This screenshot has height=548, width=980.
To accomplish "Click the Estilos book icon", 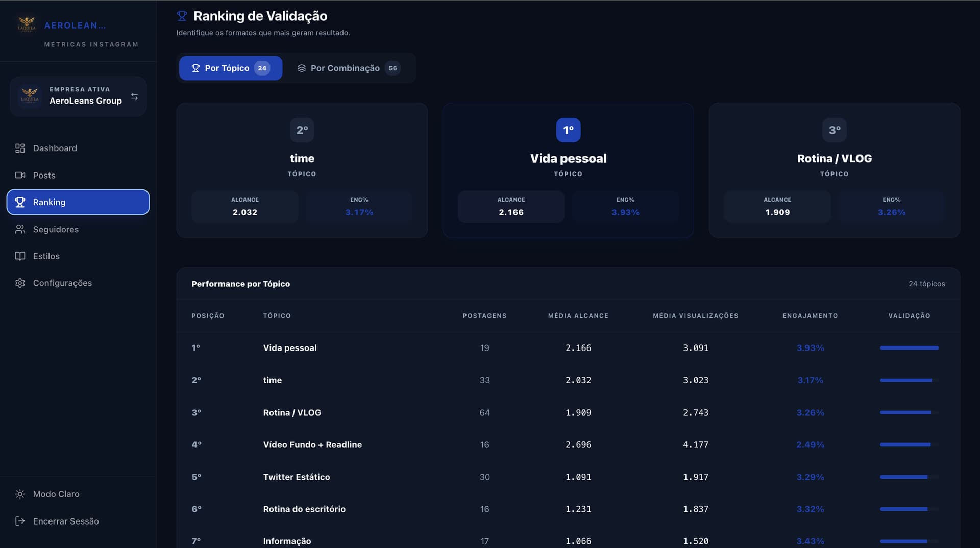I will (20, 256).
